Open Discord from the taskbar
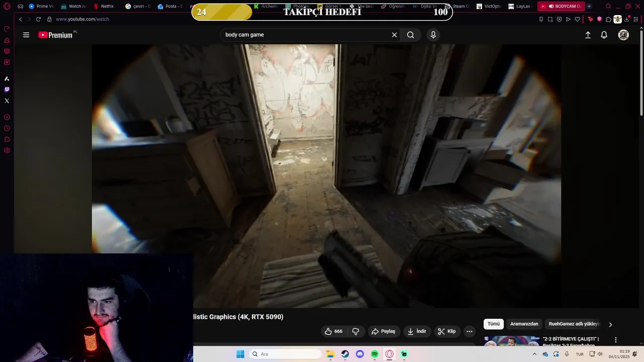The width and height of the screenshot is (644, 362). 360,354
